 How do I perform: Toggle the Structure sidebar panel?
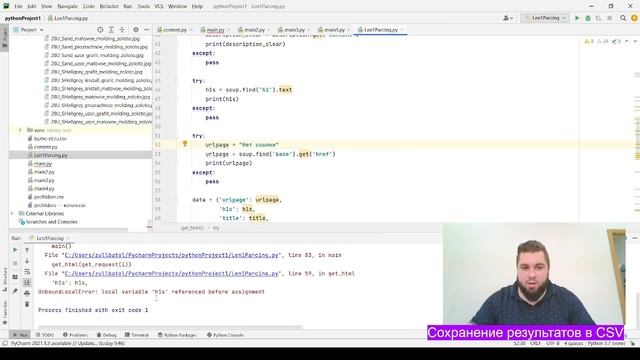[5, 280]
